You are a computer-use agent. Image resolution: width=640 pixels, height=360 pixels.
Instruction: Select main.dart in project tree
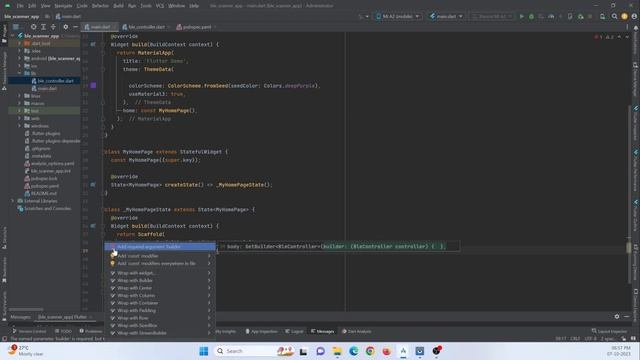(44, 88)
